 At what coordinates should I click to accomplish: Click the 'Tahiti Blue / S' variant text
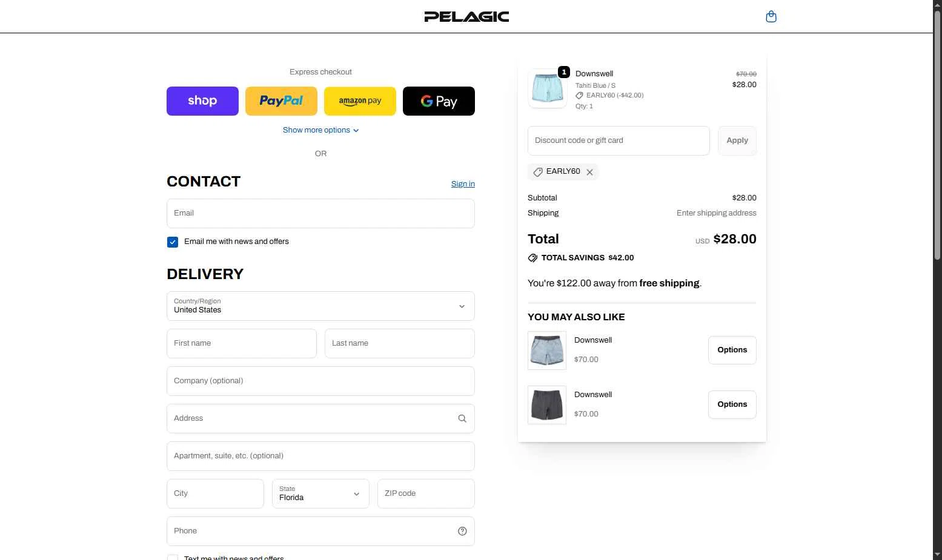pos(595,85)
